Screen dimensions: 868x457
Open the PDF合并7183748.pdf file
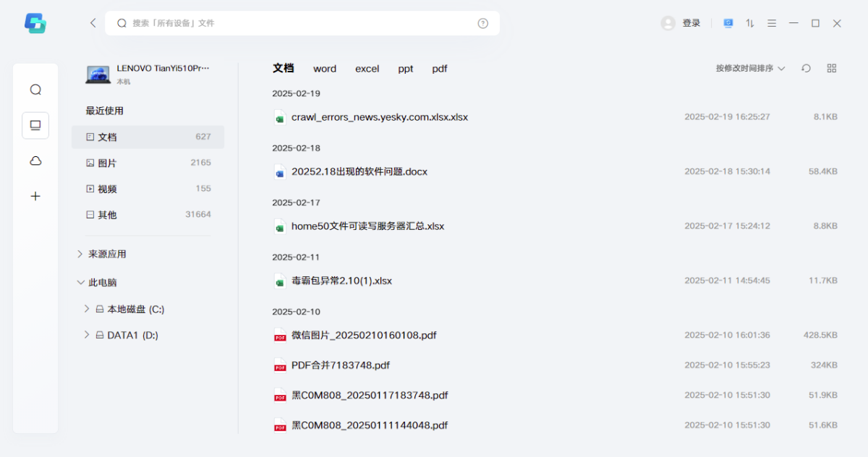pos(340,365)
